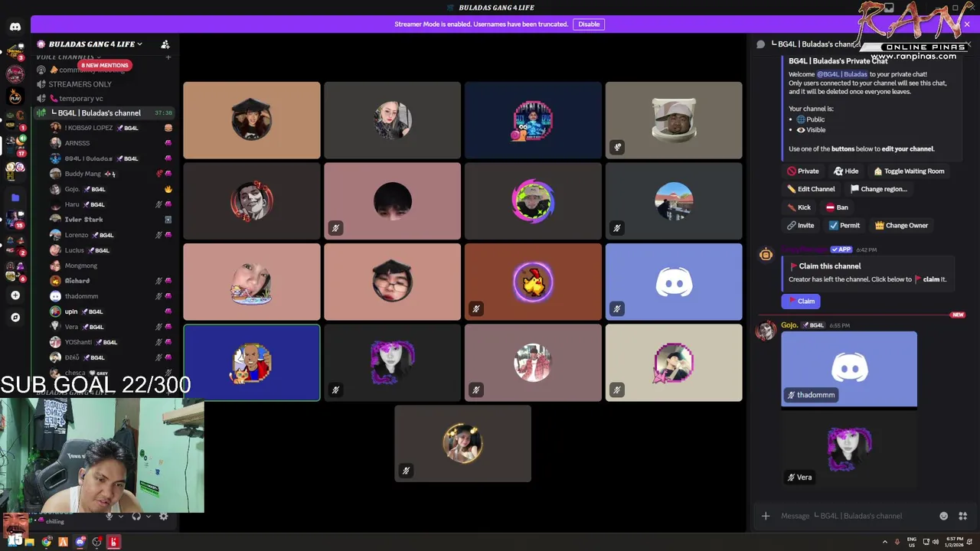Viewport: 980px width, 551px height.
Task: Click the Kick button
Action: [799, 207]
